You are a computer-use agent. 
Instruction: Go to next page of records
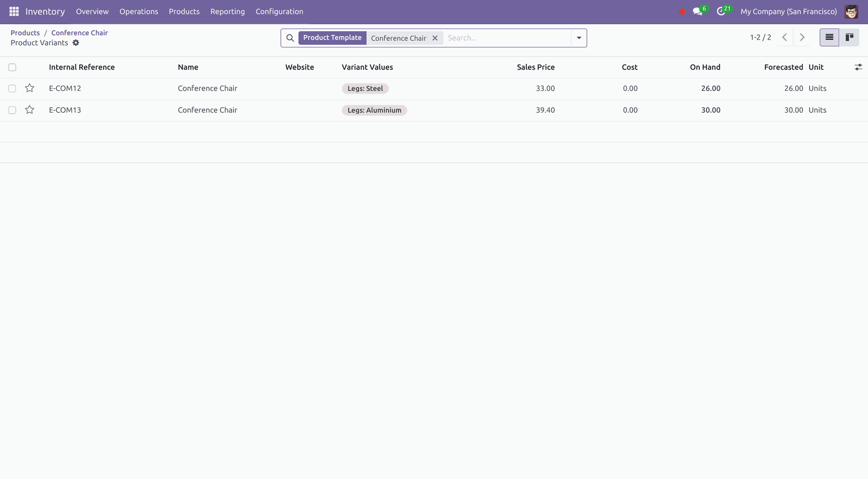coord(802,38)
